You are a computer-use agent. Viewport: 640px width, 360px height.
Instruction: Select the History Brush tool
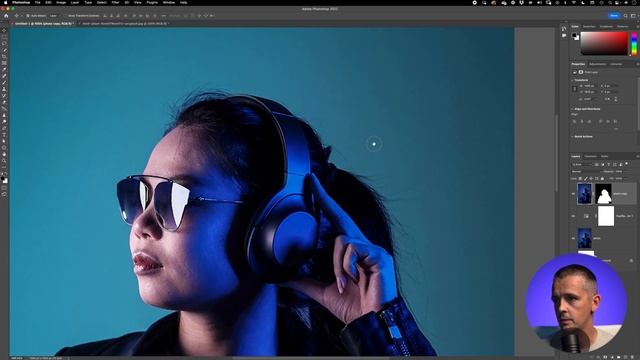point(4,96)
